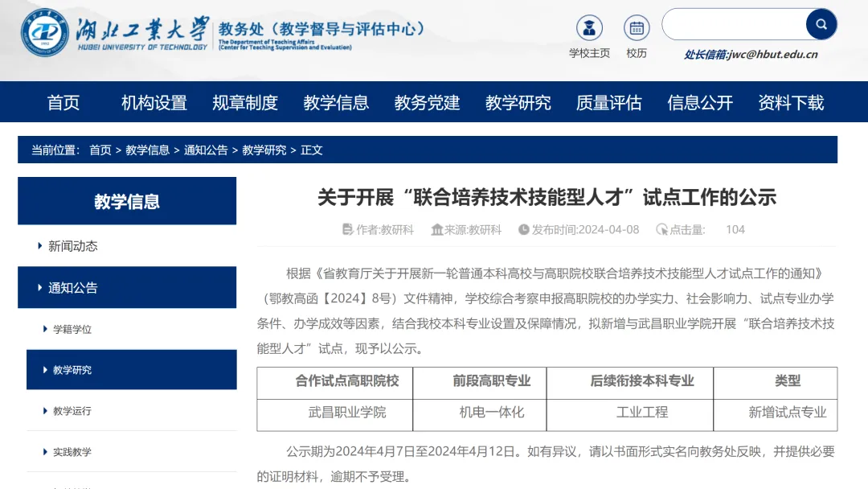This screenshot has height=489, width=868.
Task: Click the 学校主页 person icon
Action: pyautogui.click(x=590, y=27)
